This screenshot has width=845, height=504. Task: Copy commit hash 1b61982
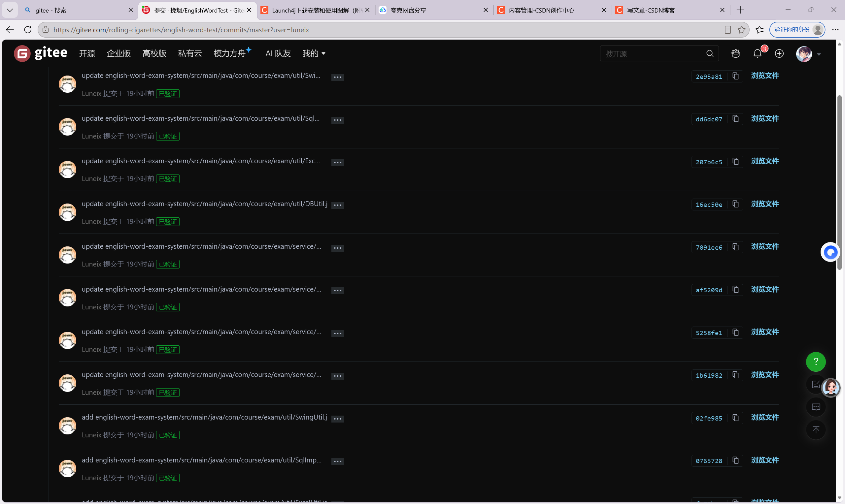click(736, 375)
